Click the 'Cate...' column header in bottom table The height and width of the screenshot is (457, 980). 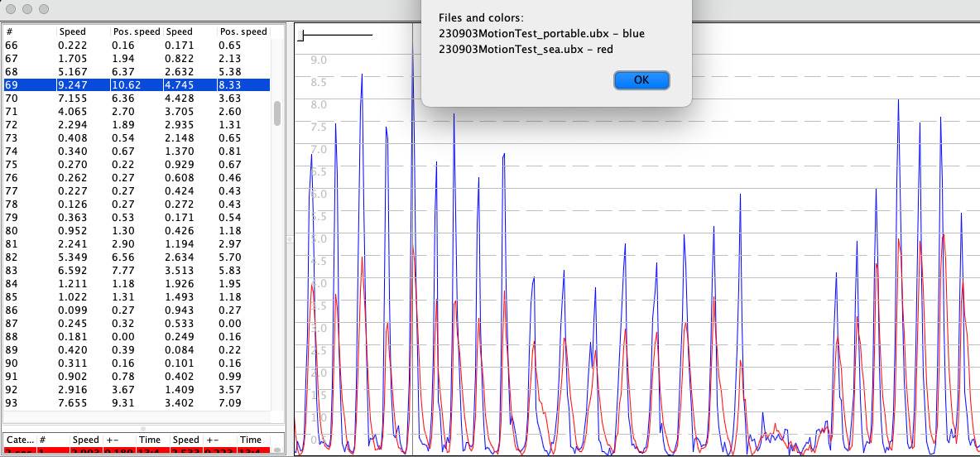pyautogui.click(x=20, y=440)
